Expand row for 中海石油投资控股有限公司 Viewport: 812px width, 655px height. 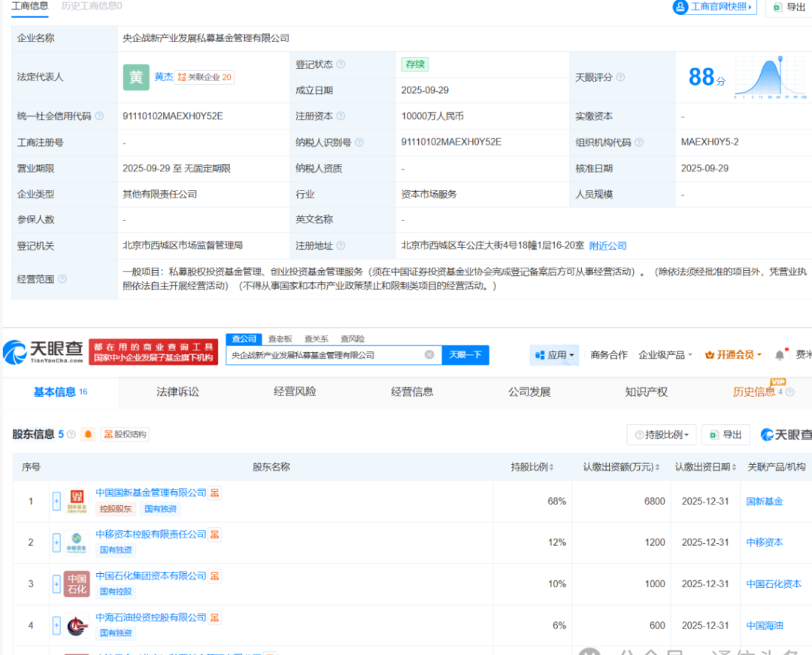(x=56, y=626)
